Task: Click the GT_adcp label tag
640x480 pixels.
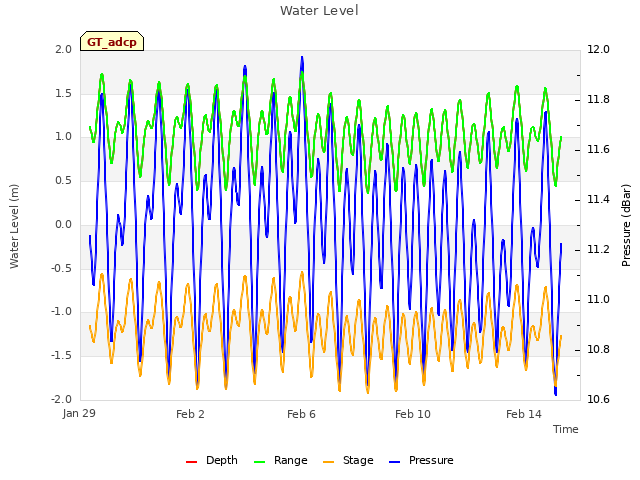Action: tap(112, 41)
